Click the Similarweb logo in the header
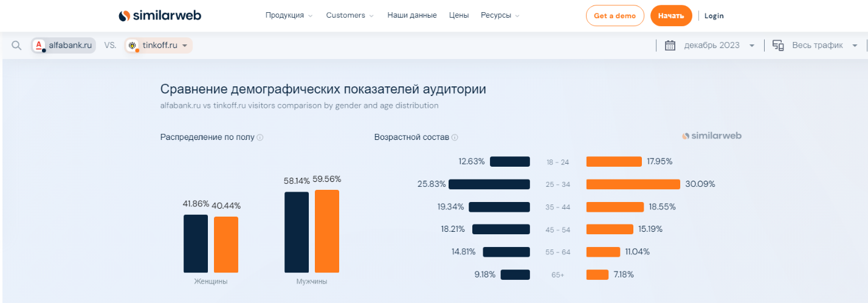Screen dimensions: 868x303 160,15
